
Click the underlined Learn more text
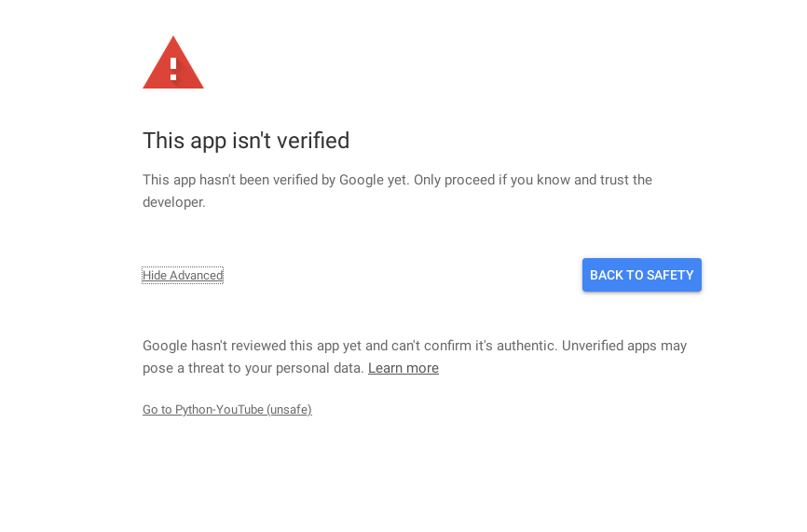[403, 368]
